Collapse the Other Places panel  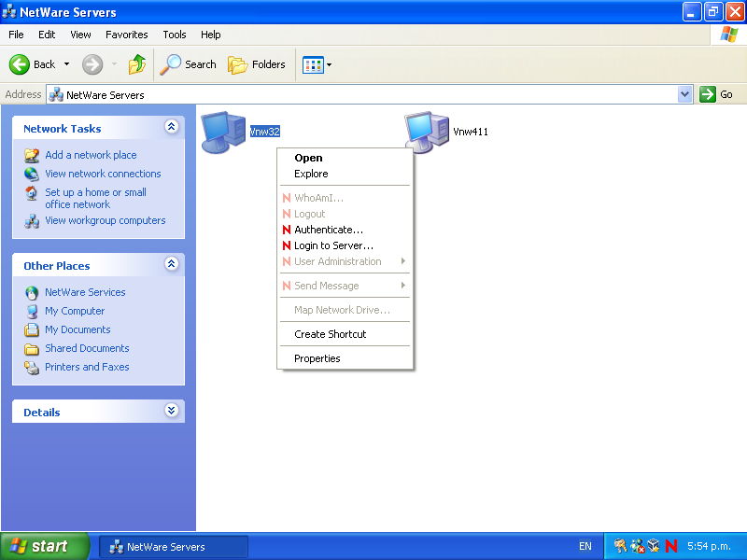pos(172,264)
